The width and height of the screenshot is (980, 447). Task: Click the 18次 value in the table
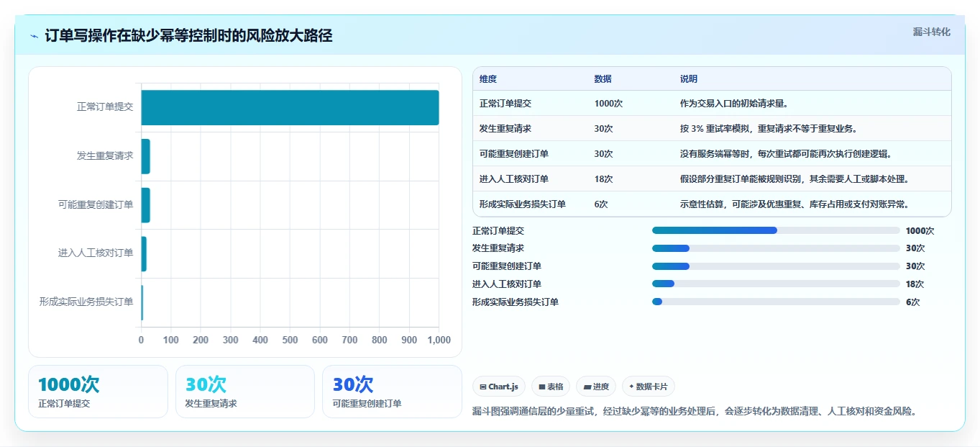click(604, 179)
